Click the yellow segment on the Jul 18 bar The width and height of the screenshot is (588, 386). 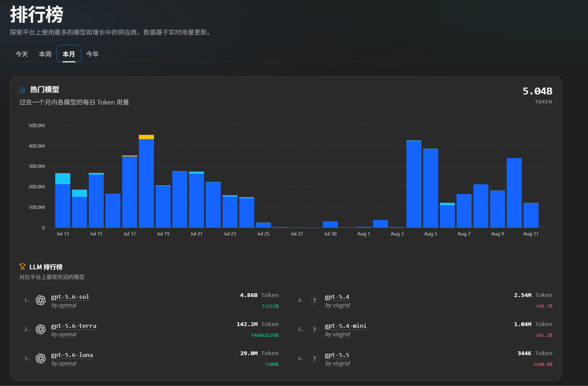(146, 137)
